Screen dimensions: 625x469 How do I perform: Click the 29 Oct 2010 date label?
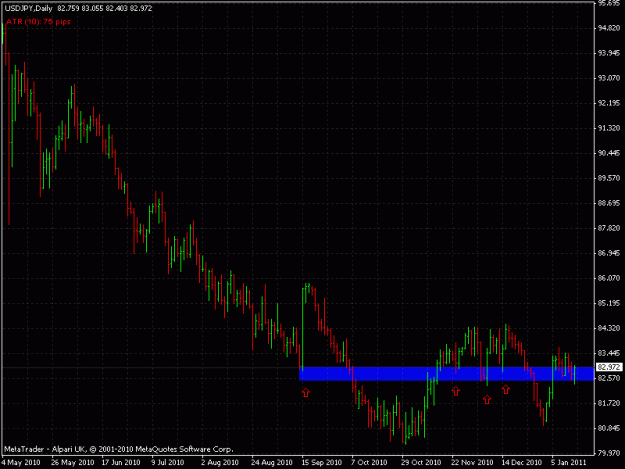point(421,463)
